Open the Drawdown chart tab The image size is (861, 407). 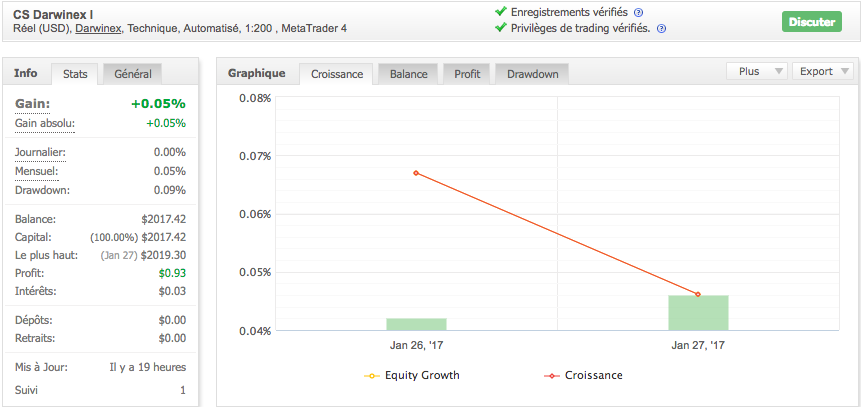533,74
